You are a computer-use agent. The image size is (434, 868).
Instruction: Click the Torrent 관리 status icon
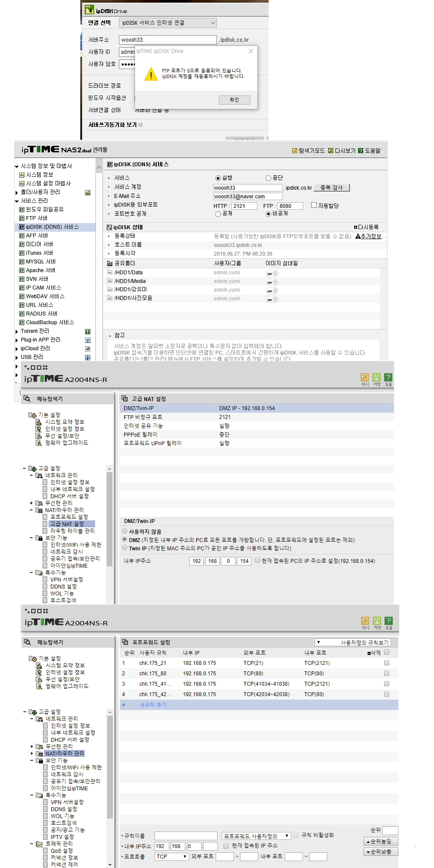(88, 331)
